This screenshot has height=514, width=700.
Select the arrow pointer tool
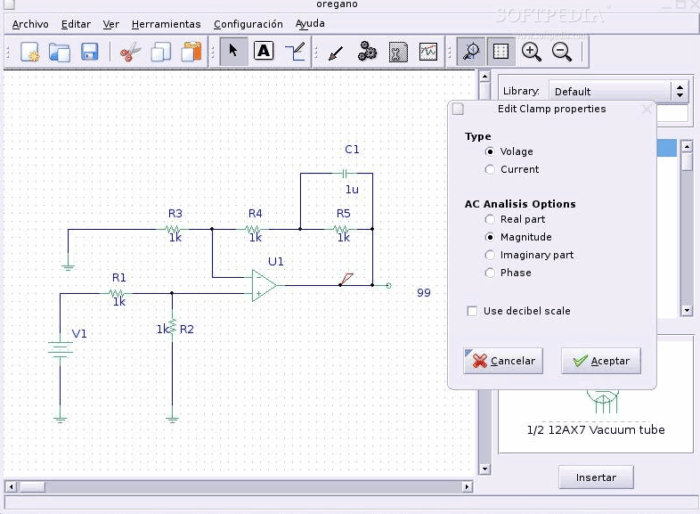233,51
